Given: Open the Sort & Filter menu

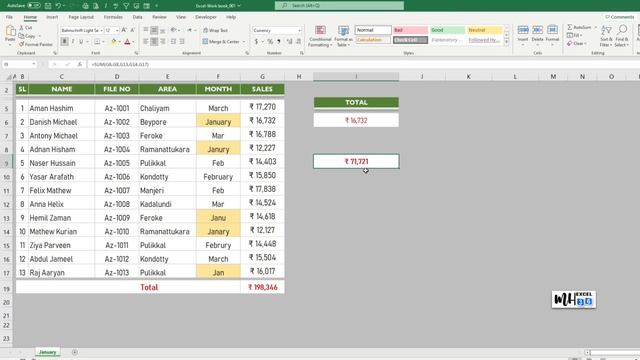Looking at the screenshot, I should pos(606,36).
